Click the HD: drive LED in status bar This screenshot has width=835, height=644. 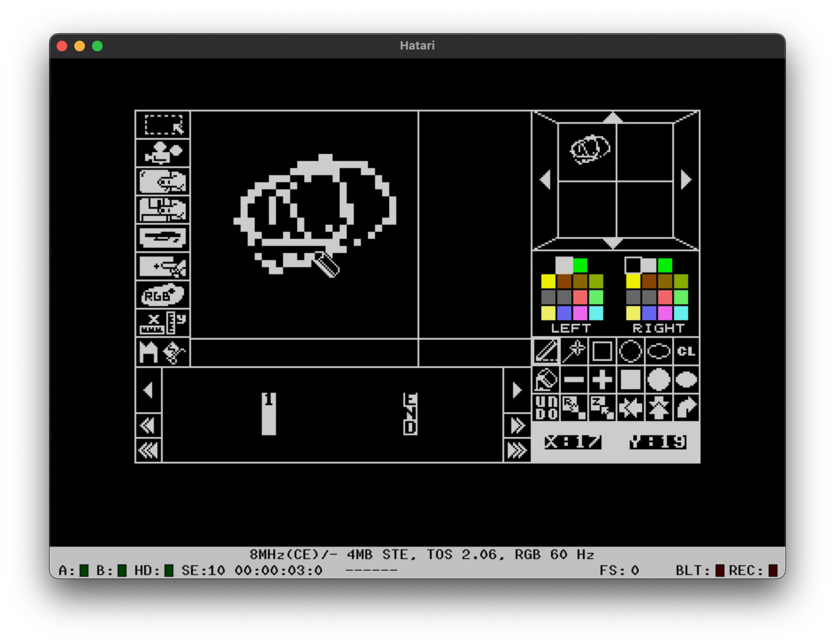169,571
